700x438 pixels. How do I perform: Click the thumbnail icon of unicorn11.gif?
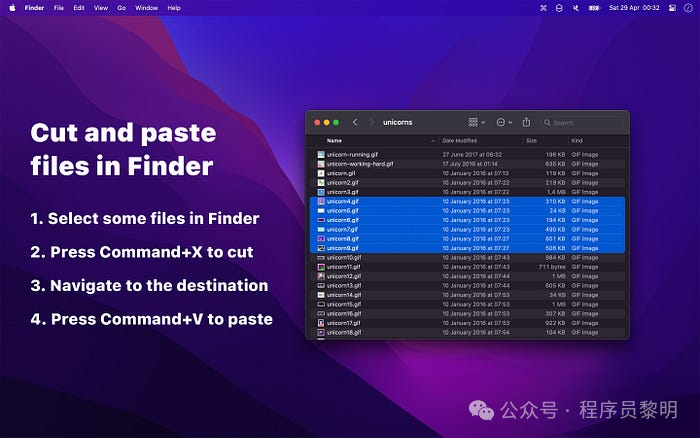(x=321, y=267)
